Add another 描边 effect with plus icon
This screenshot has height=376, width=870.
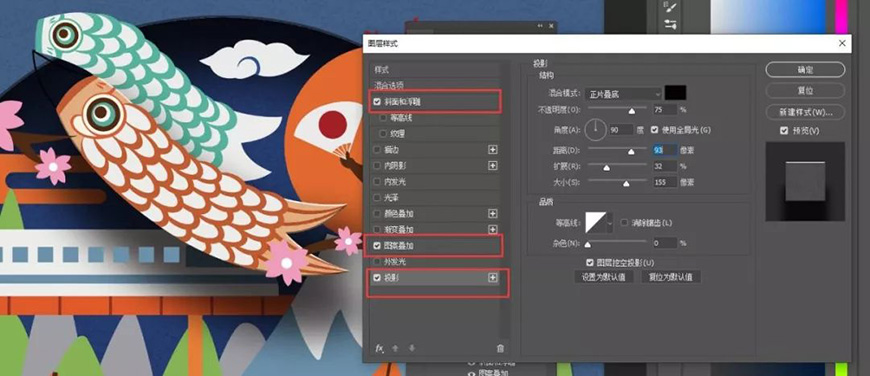(492, 150)
